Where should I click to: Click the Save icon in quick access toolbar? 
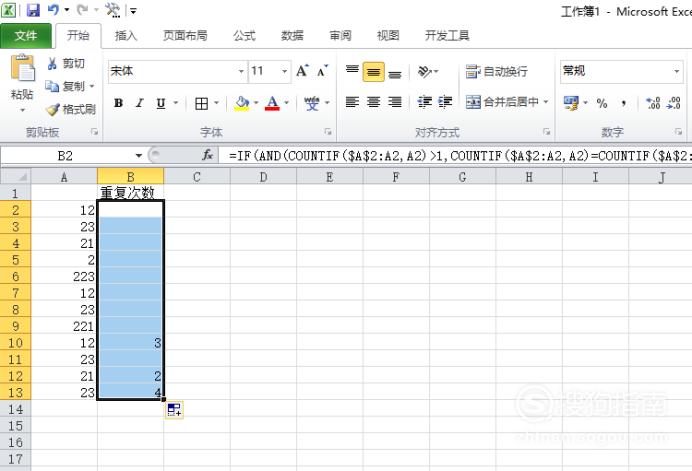click(33, 10)
